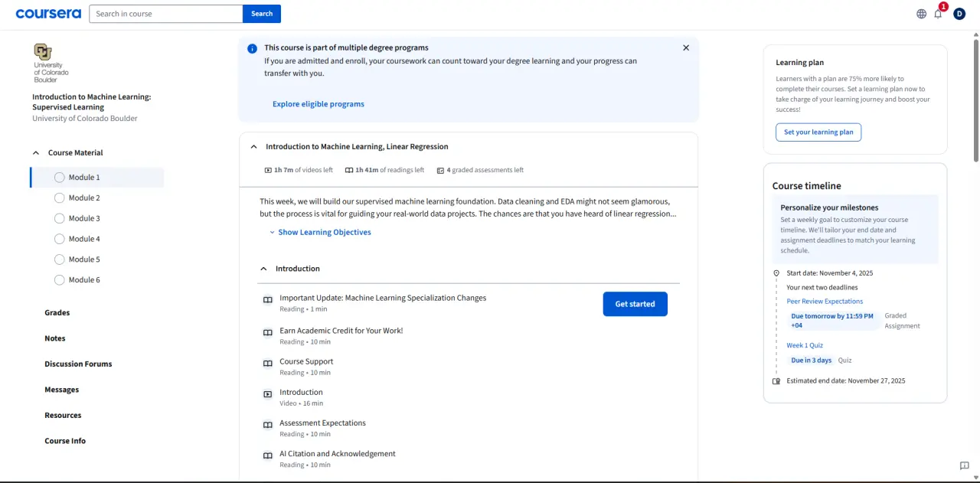Screen dimensions: 980x483
Task: Click the Due in 3 days badge
Action: tap(811, 360)
